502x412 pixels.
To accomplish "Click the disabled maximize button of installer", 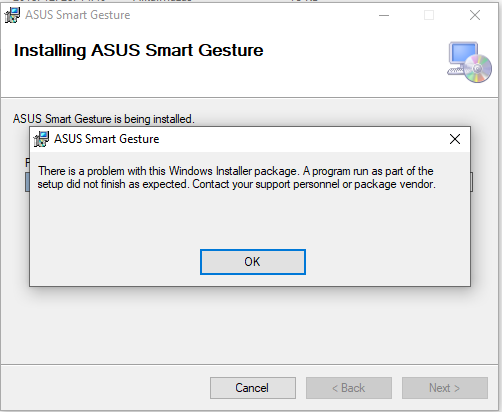I will (429, 15).
